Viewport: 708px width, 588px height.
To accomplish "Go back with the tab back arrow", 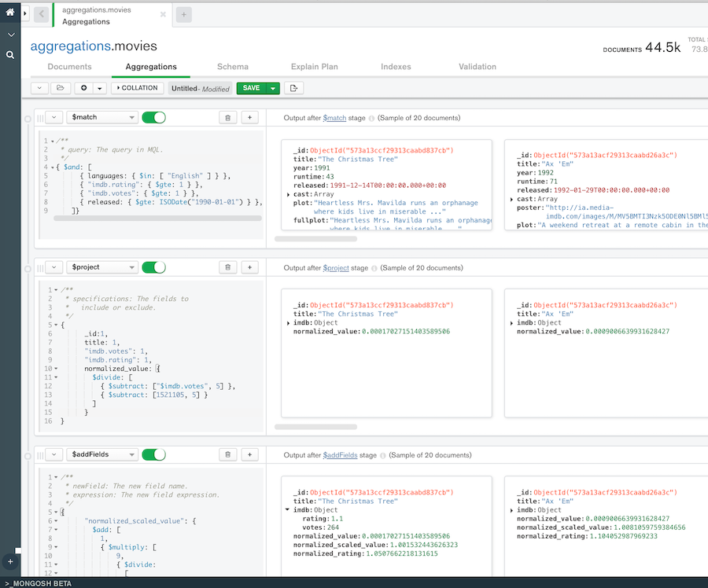I will point(41,14).
